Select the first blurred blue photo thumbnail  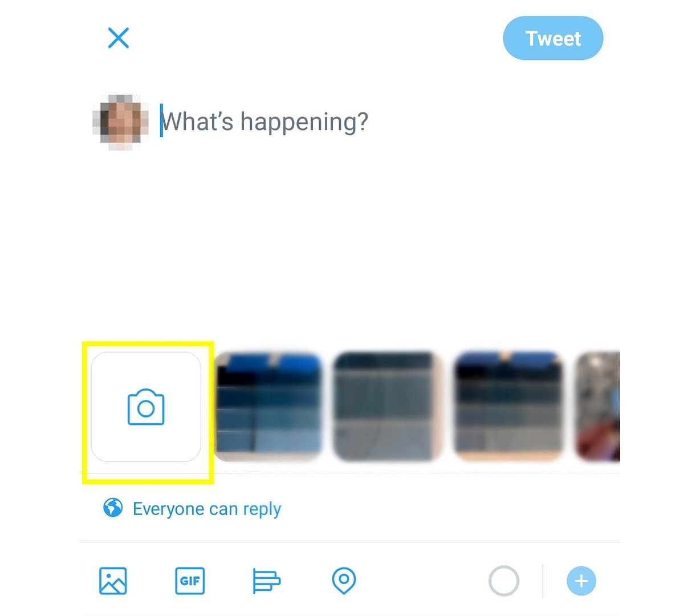268,407
